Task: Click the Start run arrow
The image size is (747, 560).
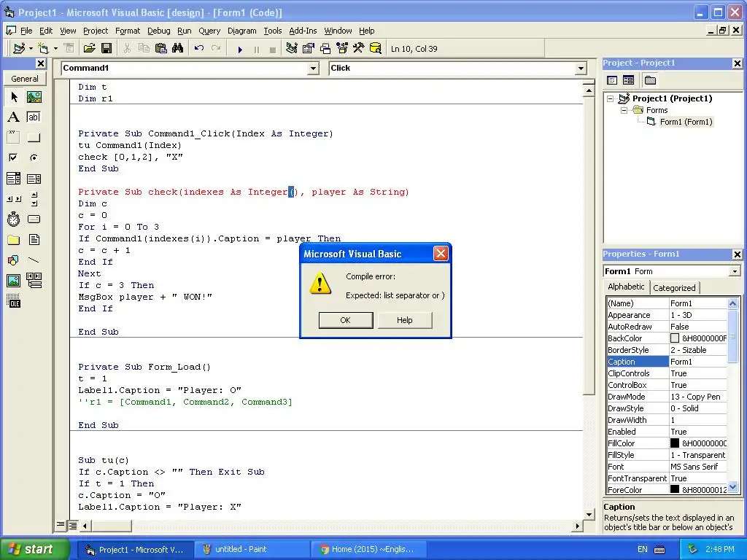Action: pyautogui.click(x=240, y=49)
